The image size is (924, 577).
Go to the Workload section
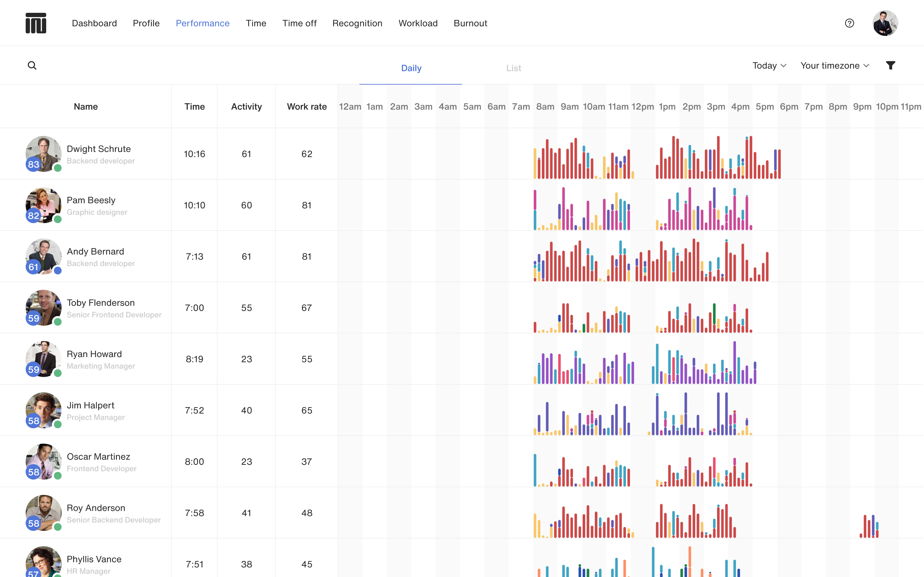click(418, 23)
